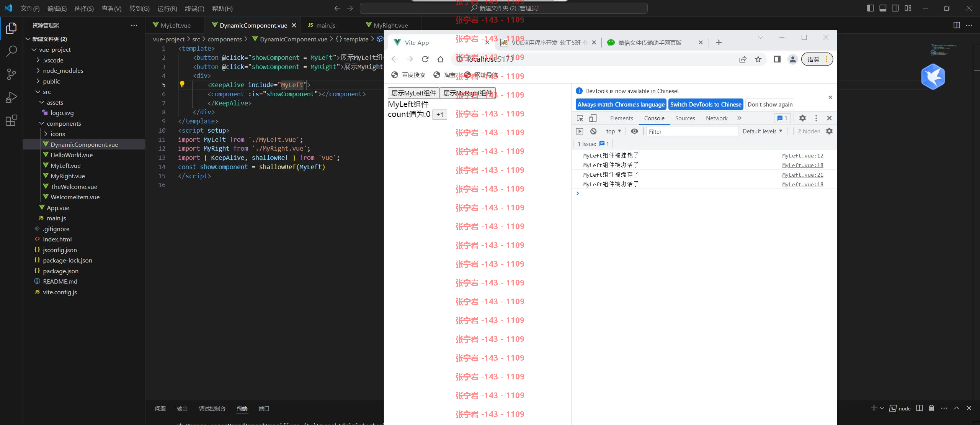This screenshot has height=425, width=980.
Task: Share the current page
Action: pyautogui.click(x=743, y=59)
